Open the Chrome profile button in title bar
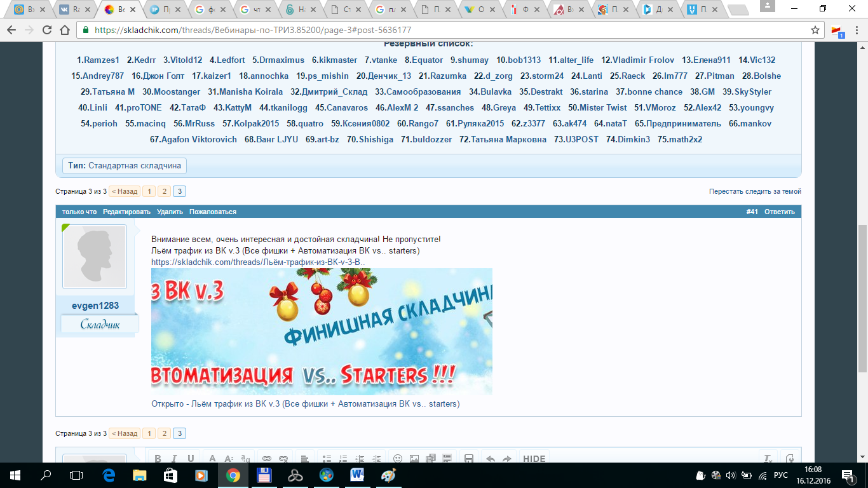Image resolution: width=868 pixels, height=488 pixels. [768, 6]
